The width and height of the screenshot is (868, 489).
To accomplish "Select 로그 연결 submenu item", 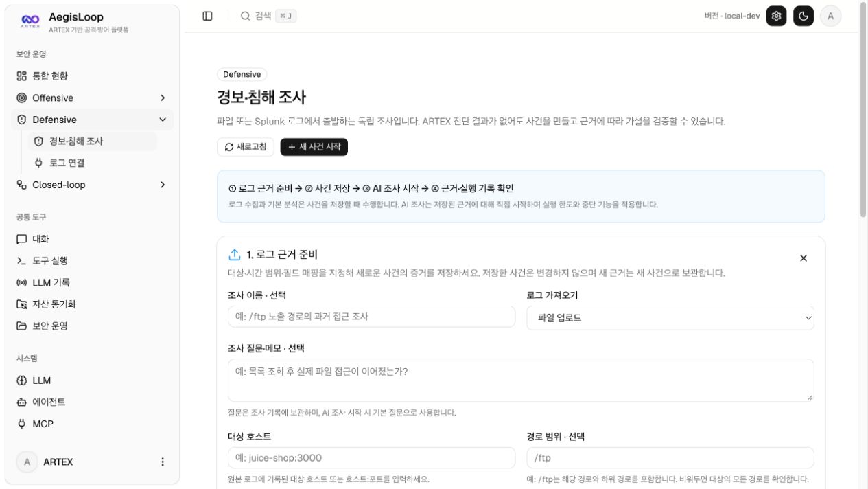I will point(93,163).
